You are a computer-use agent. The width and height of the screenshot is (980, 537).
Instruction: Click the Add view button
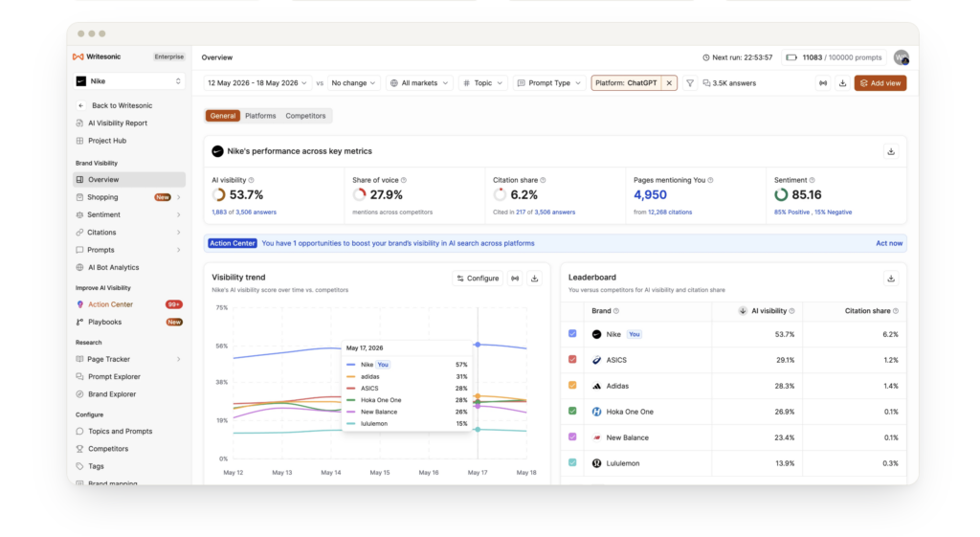point(880,83)
